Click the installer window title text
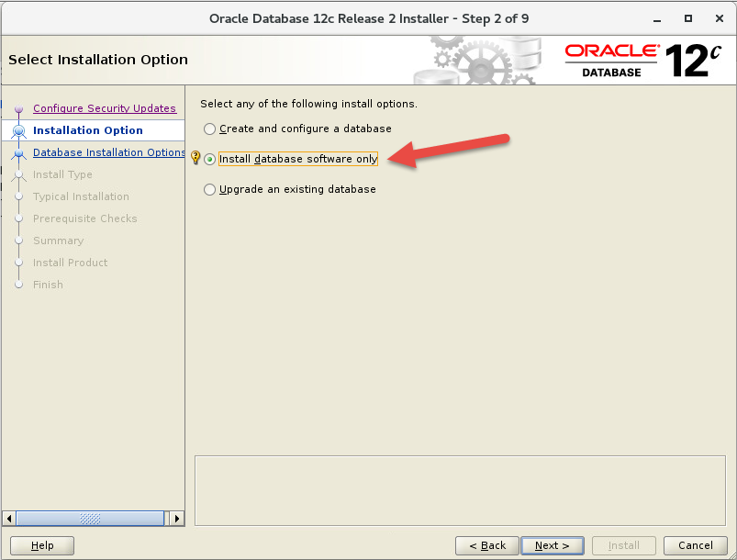The width and height of the screenshot is (737, 560). [369, 18]
